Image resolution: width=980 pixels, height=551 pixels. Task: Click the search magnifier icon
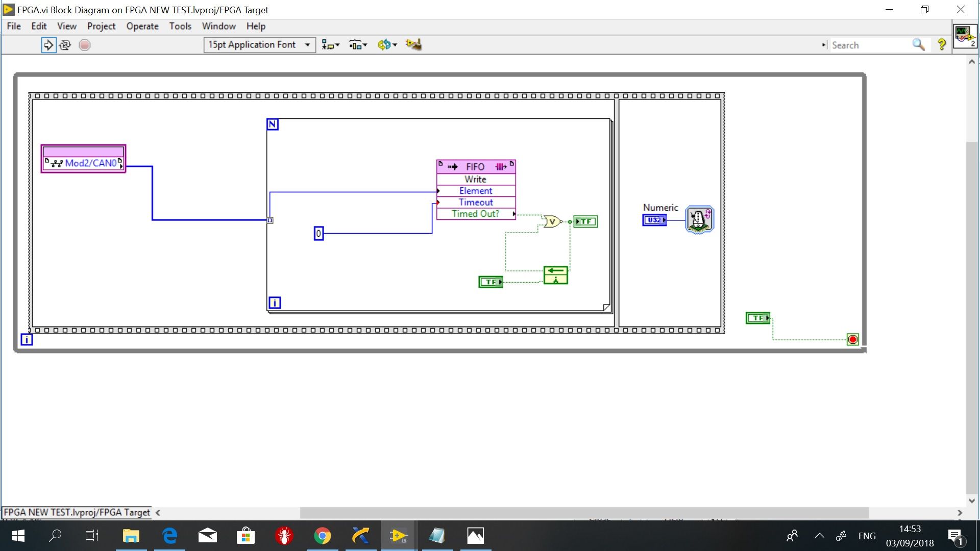[918, 45]
